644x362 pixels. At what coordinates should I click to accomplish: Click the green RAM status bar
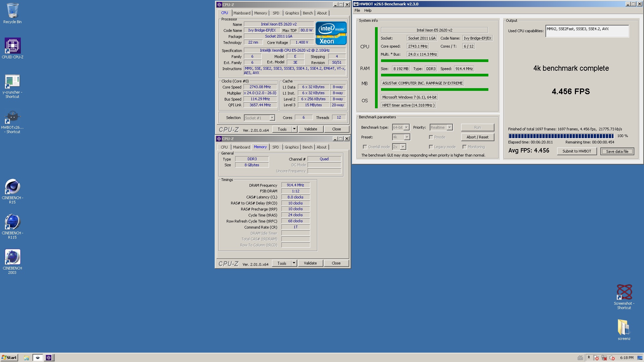[434, 75]
